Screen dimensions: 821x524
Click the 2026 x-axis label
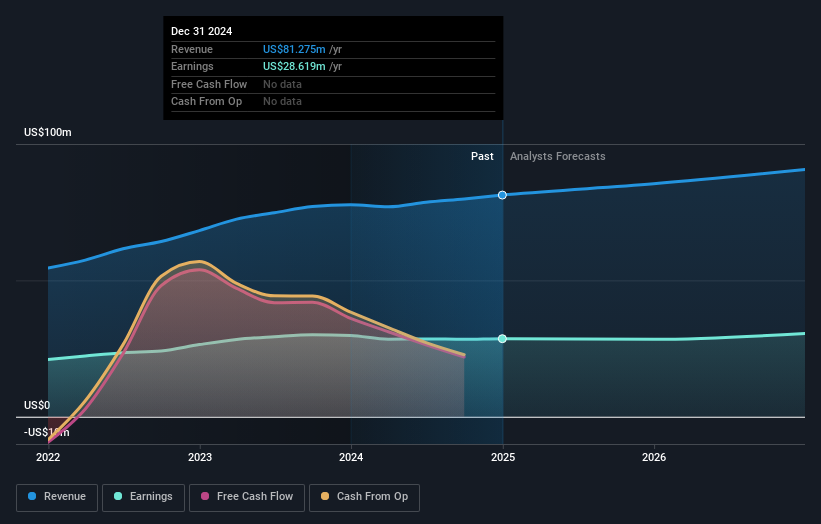pos(654,457)
